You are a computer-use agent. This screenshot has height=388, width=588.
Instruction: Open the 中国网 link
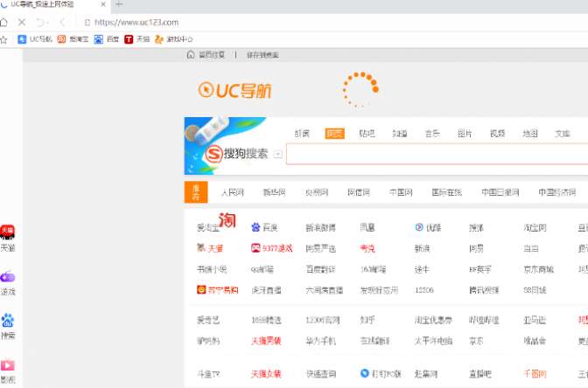[401, 192]
